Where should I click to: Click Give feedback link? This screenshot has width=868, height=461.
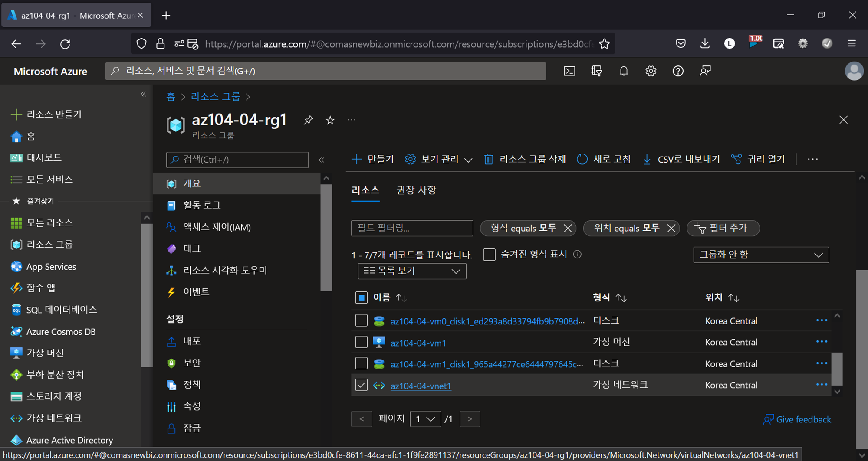[x=797, y=419]
